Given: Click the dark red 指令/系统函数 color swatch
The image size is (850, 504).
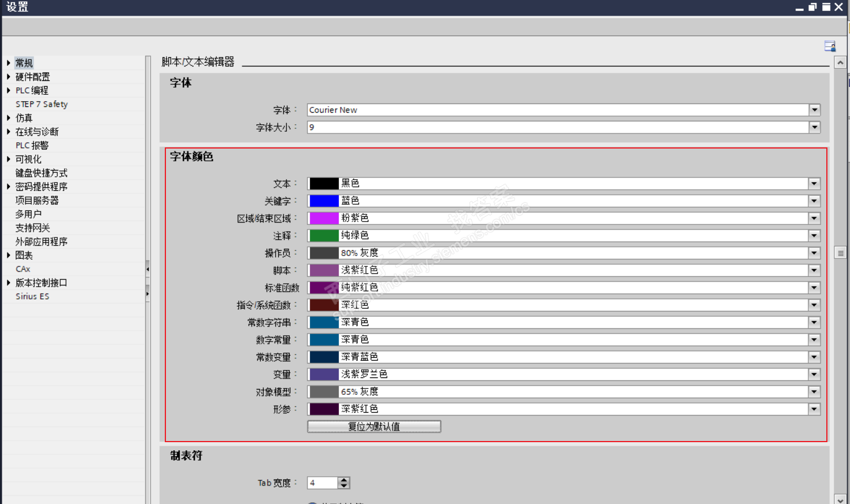Looking at the screenshot, I should click(x=324, y=305).
